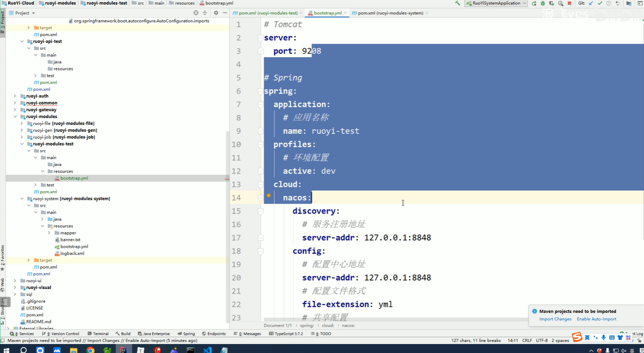Expand the ruoyi-auth module
Screen dimensions: 644x353
click(15, 96)
